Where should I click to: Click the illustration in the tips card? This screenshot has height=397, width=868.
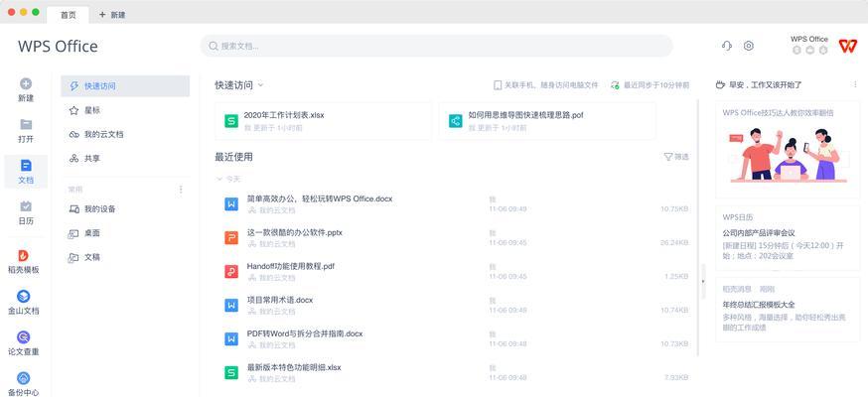click(788, 154)
